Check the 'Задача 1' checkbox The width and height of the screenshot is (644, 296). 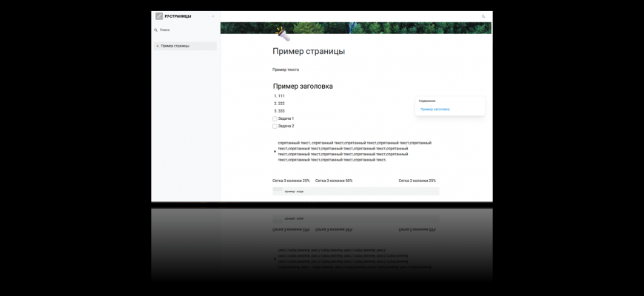275,118
